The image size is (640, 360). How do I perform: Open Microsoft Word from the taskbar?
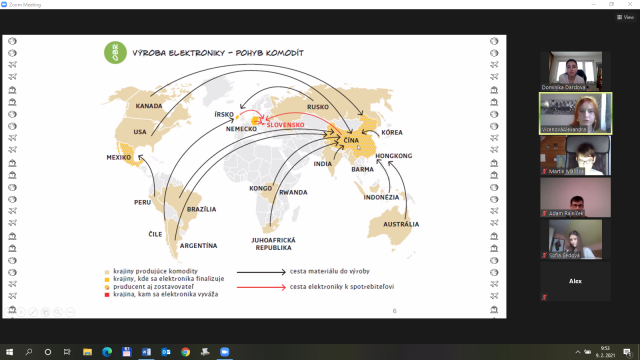point(146,352)
